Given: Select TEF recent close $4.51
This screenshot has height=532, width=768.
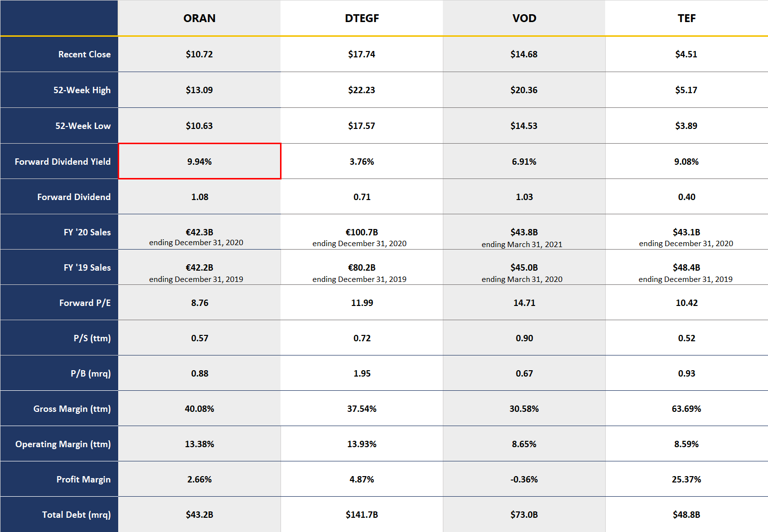Looking at the screenshot, I should pos(687,54).
